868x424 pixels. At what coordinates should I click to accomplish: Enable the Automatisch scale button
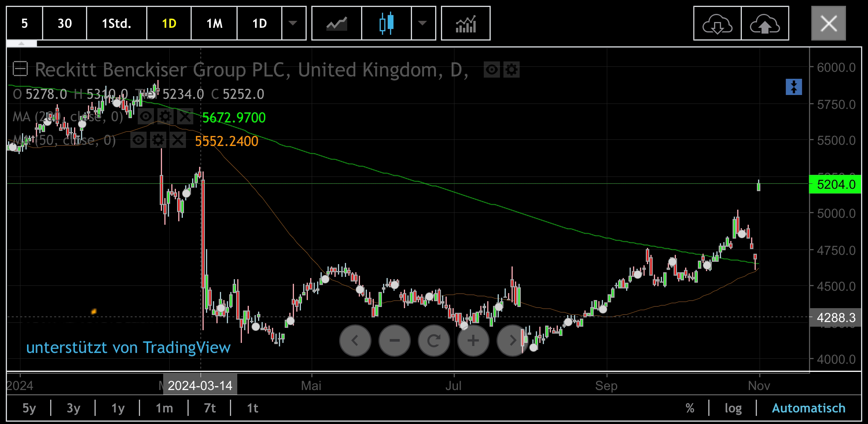[809, 408]
